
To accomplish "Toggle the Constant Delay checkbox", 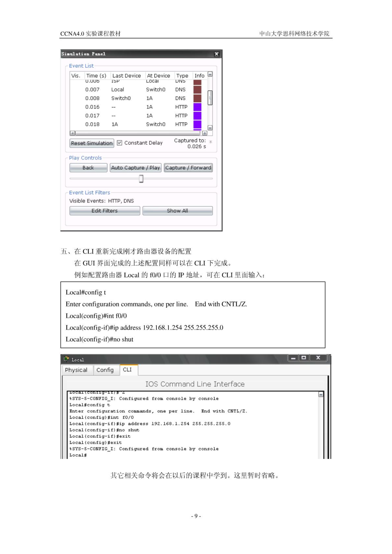I will [x=119, y=143].
